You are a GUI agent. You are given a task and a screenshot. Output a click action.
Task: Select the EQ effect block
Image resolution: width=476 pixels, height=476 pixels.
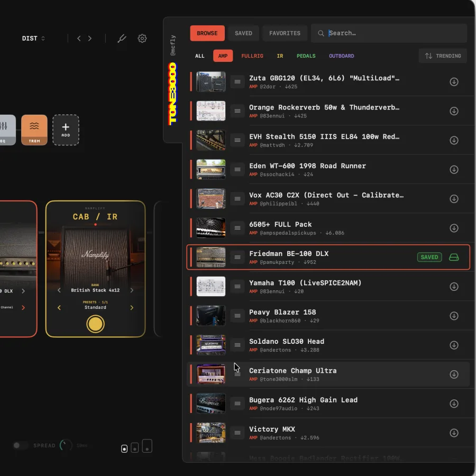(x=7, y=130)
